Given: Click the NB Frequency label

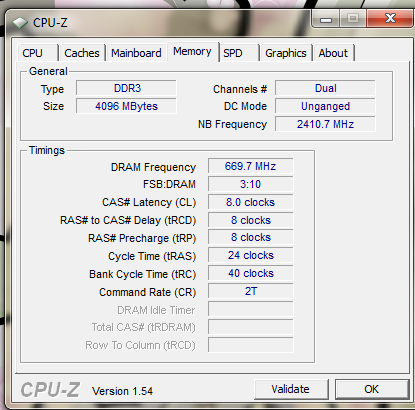Looking at the screenshot, I should pos(232,124).
